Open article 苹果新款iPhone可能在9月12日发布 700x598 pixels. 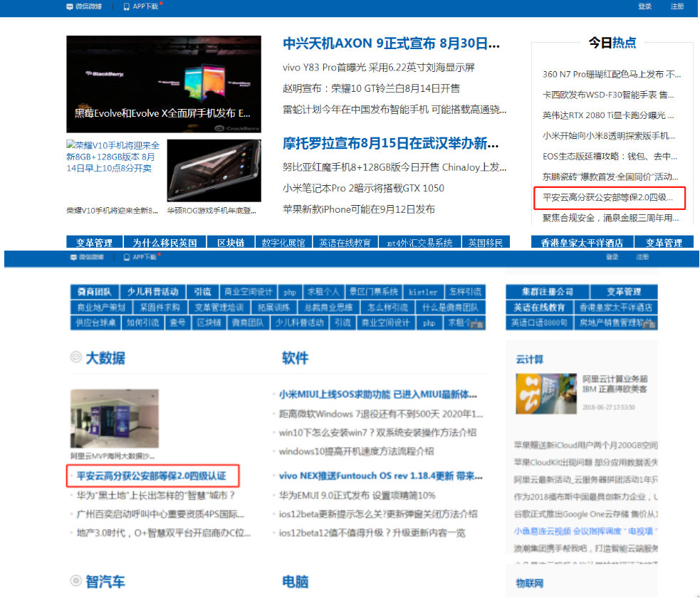tap(358, 209)
